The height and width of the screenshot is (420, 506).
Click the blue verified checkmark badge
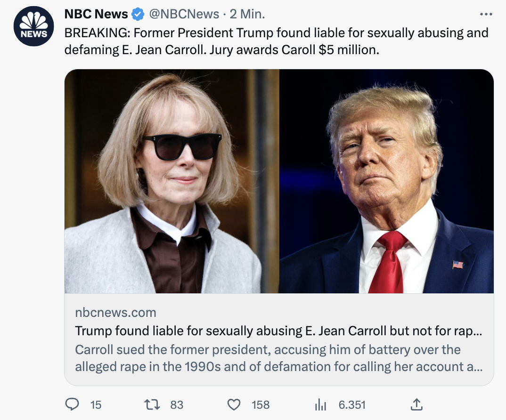click(138, 15)
